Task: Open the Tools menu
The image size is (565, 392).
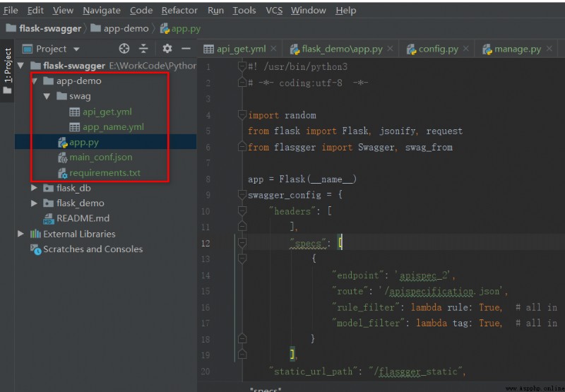Action: [244, 11]
